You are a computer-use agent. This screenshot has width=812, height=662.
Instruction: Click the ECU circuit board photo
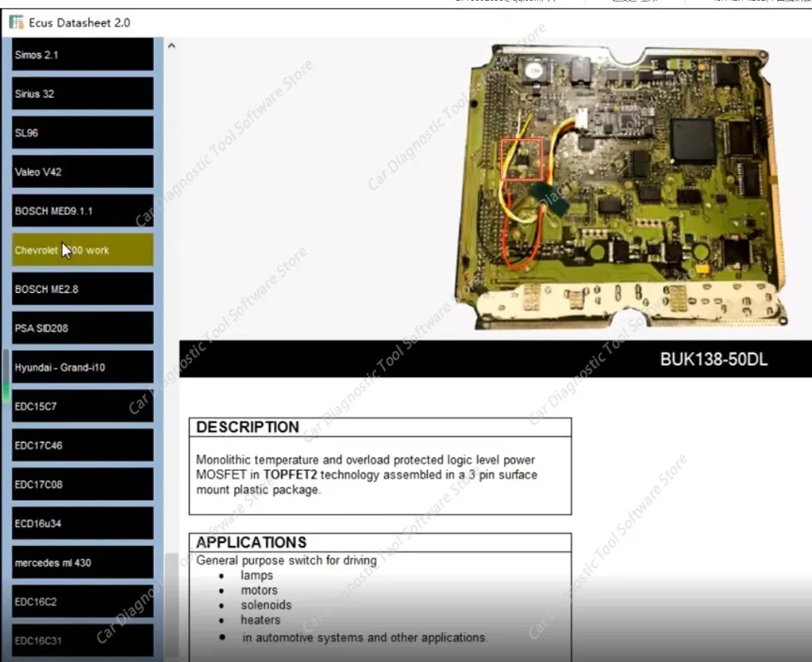[x=621, y=187]
